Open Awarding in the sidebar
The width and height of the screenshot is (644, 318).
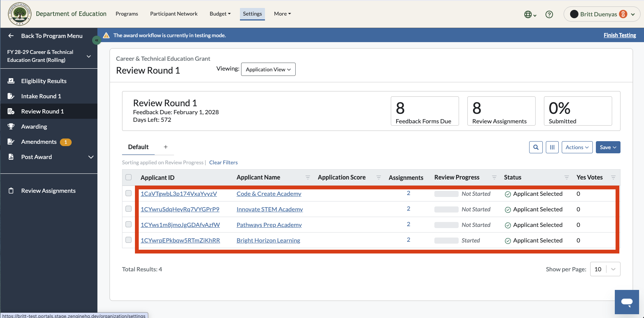pyautogui.click(x=34, y=126)
